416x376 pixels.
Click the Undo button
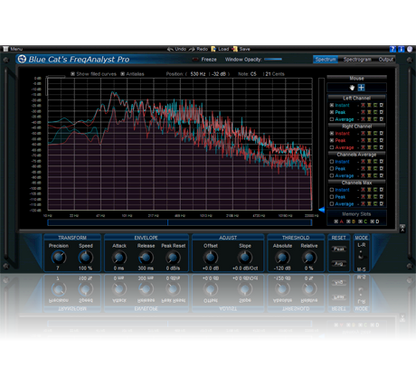pyautogui.click(x=177, y=49)
